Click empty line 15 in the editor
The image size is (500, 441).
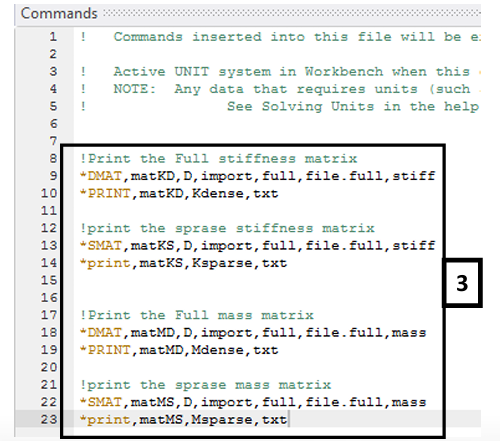(x=253, y=280)
